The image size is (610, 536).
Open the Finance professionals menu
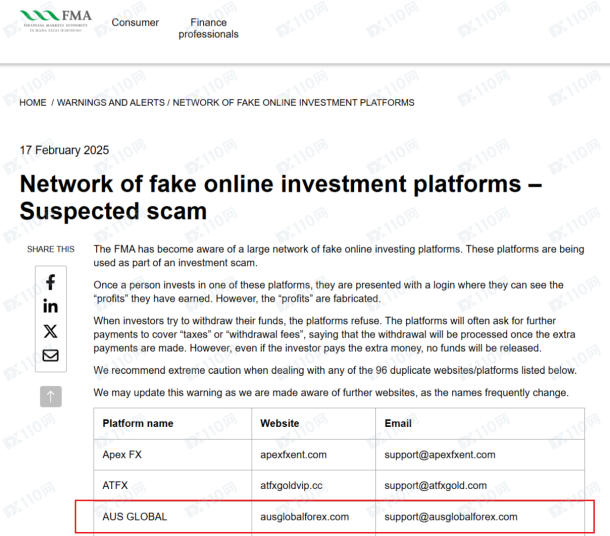(209, 28)
